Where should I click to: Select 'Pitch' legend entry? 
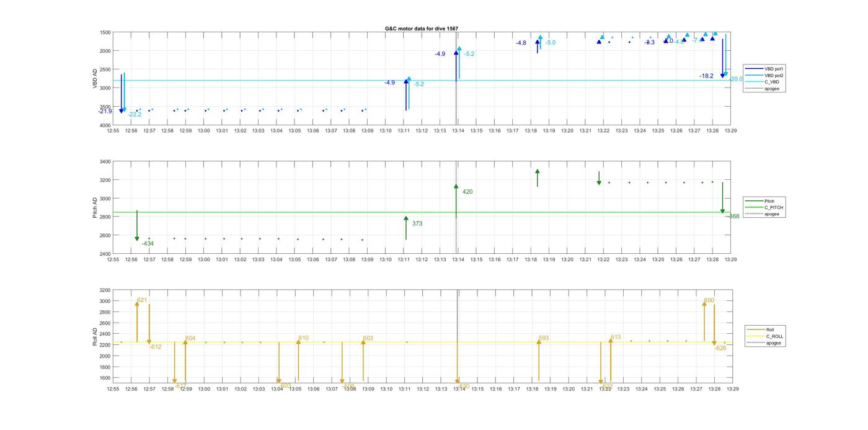(760, 201)
